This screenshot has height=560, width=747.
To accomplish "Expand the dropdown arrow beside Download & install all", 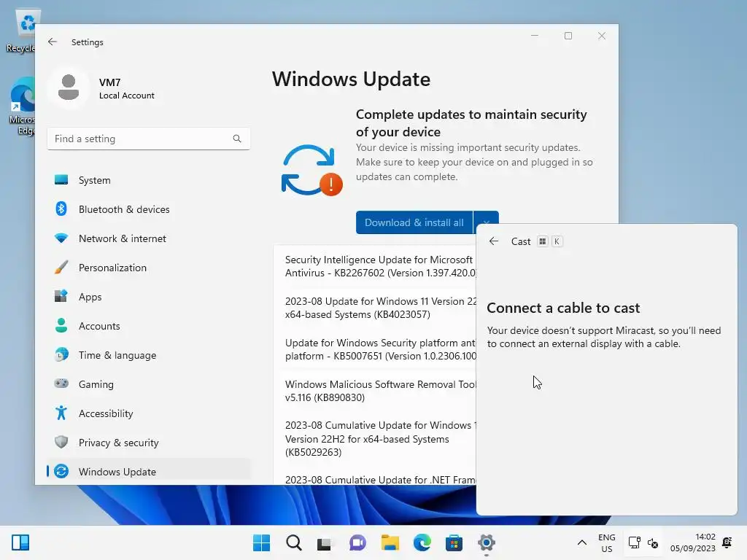I will pyautogui.click(x=486, y=222).
